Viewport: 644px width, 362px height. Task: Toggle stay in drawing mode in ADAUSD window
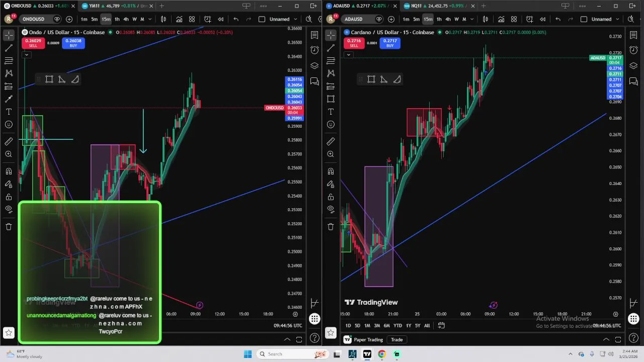(331, 184)
